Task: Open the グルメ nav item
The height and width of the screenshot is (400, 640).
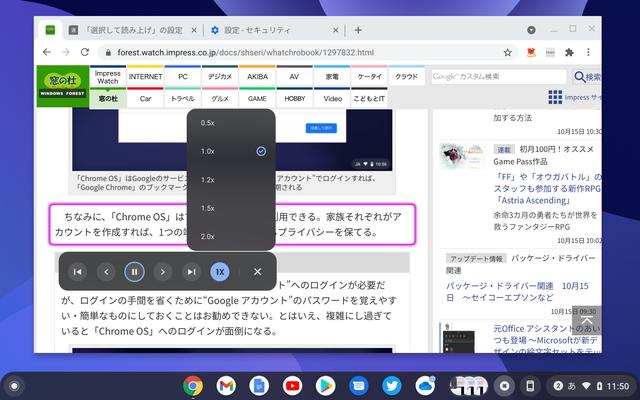Action: pos(220,98)
